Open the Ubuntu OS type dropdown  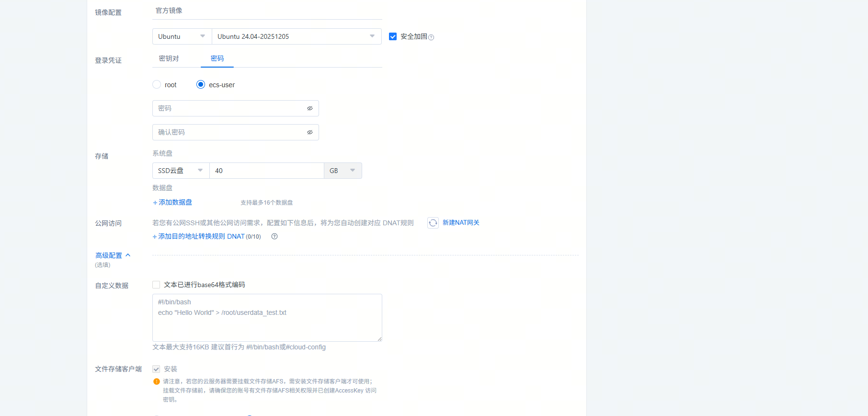[182, 36]
